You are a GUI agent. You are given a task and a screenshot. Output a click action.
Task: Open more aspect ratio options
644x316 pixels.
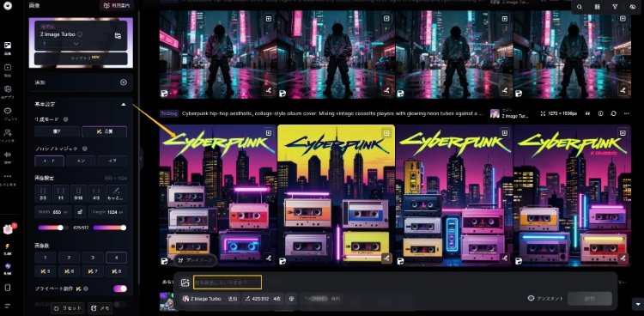pyautogui.click(x=116, y=193)
